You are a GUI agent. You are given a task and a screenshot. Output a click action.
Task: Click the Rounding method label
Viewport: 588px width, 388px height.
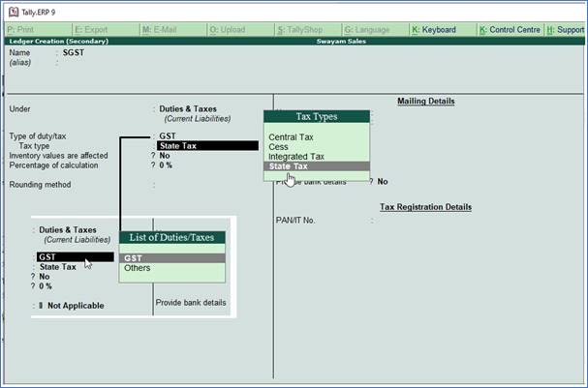point(40,185)
